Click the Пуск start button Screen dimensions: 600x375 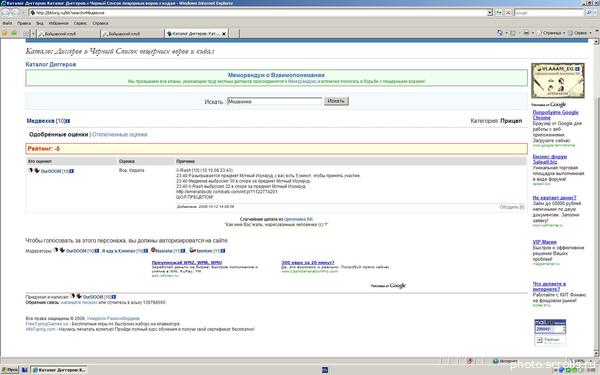(10, 370)
